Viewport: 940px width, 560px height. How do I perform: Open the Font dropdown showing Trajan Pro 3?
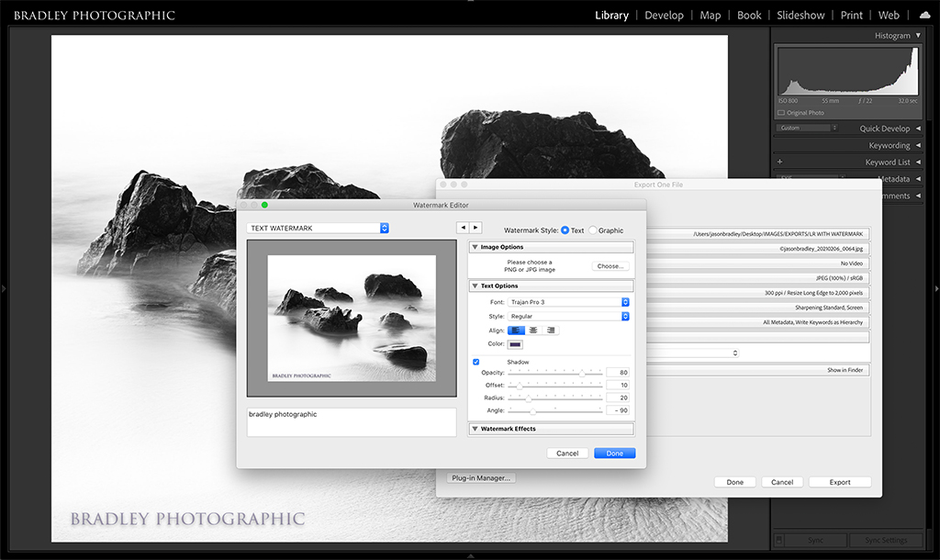click(x=569, y=302)
